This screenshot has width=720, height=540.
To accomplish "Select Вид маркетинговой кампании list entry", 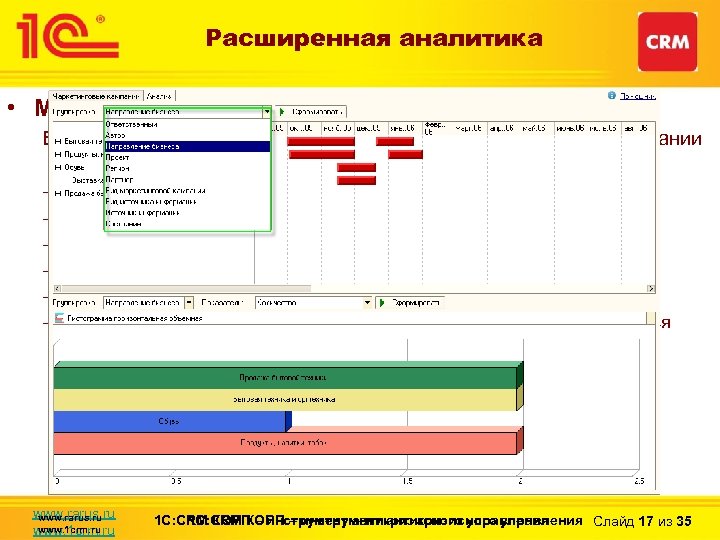I will (x=188, y=191).
